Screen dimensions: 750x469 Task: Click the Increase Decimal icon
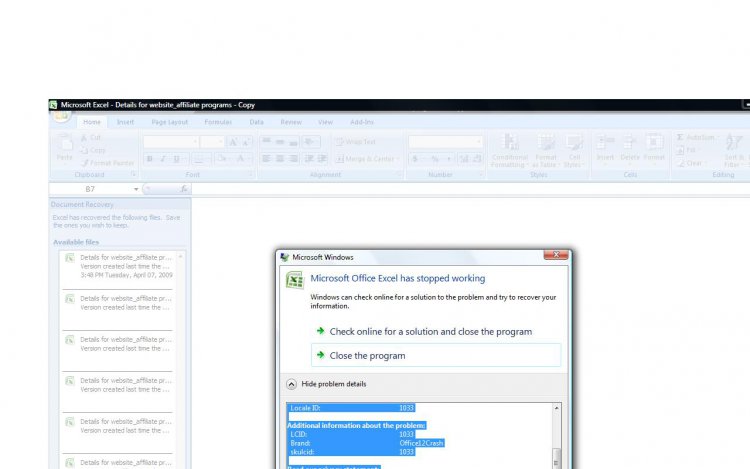tap(463, 159)
